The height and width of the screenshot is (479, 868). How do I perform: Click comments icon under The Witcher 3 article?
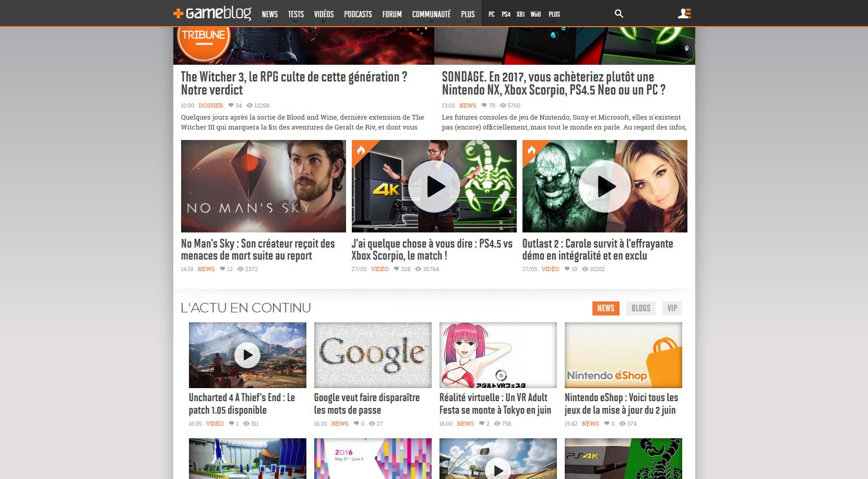click(x=231, y=106)
